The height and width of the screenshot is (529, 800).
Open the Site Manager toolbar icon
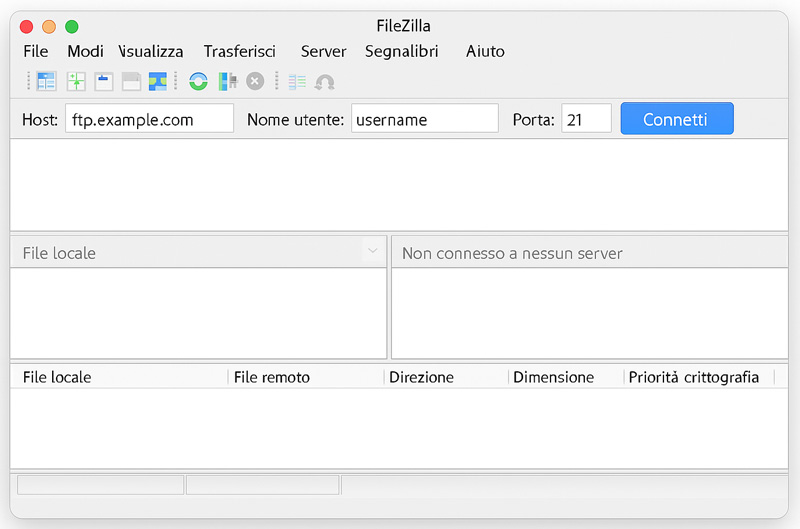[x=46, y=81]
